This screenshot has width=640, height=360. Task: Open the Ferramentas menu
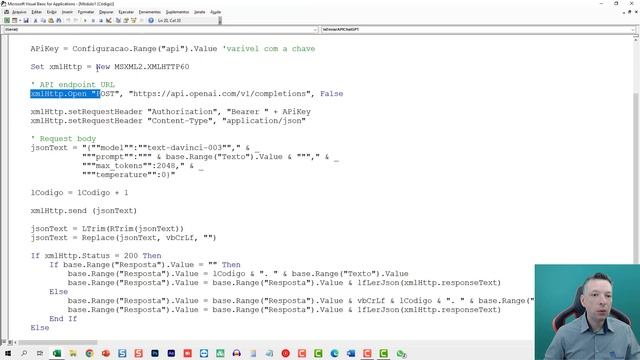click(x=149, y=12)
